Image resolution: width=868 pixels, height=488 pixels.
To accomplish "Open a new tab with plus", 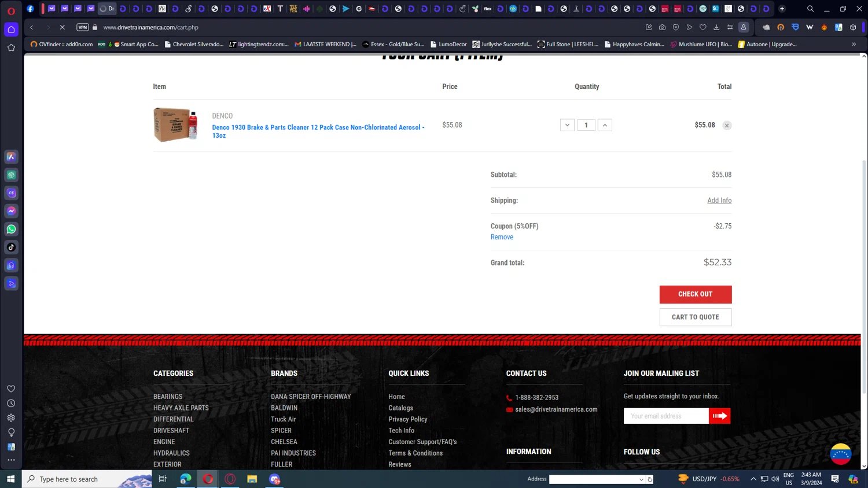I will (782, 9).
